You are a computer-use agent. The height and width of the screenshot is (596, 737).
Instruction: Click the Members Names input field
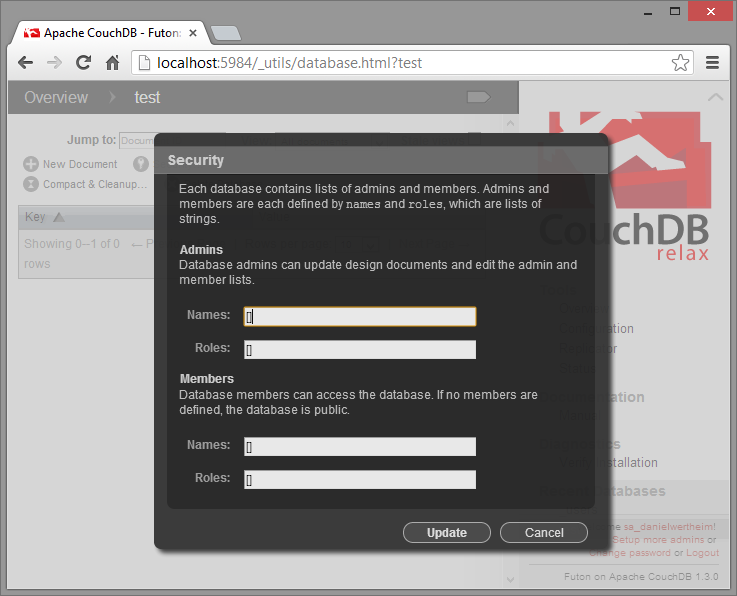[x=360, y=447]
